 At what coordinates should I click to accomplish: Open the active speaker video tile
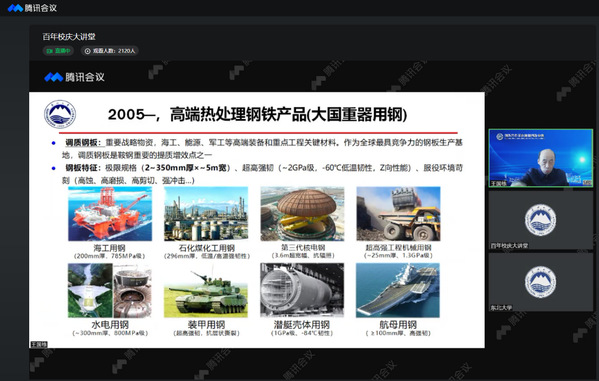click(x=541, y=158)
